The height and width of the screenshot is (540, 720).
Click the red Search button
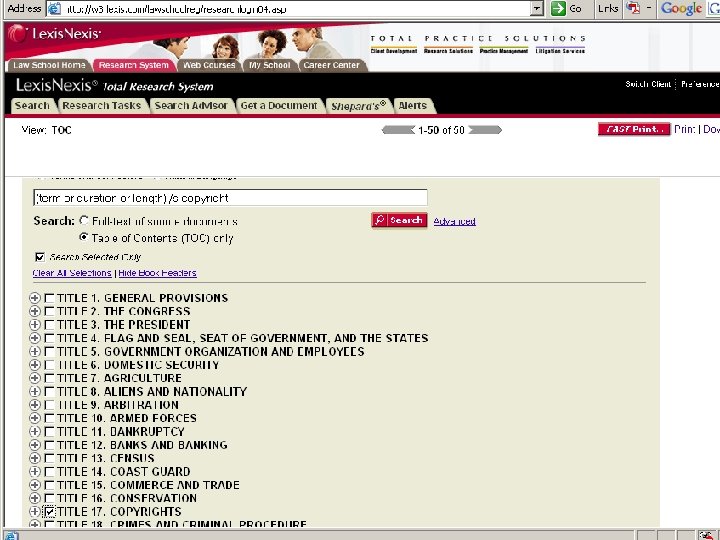coord(399,220)
